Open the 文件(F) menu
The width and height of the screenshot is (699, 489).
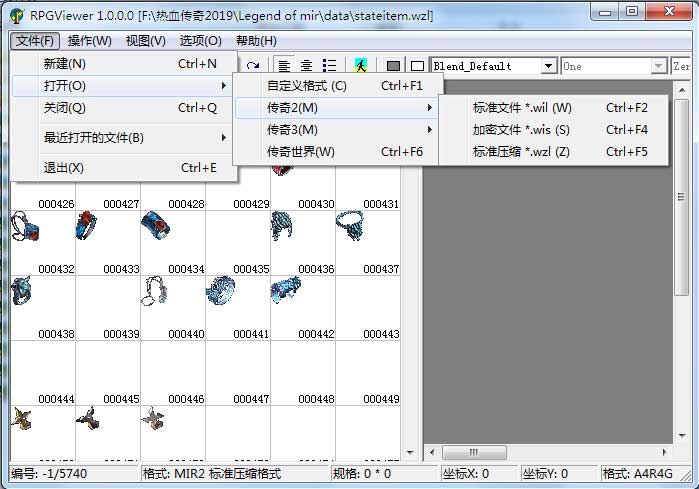click(35, 41)
